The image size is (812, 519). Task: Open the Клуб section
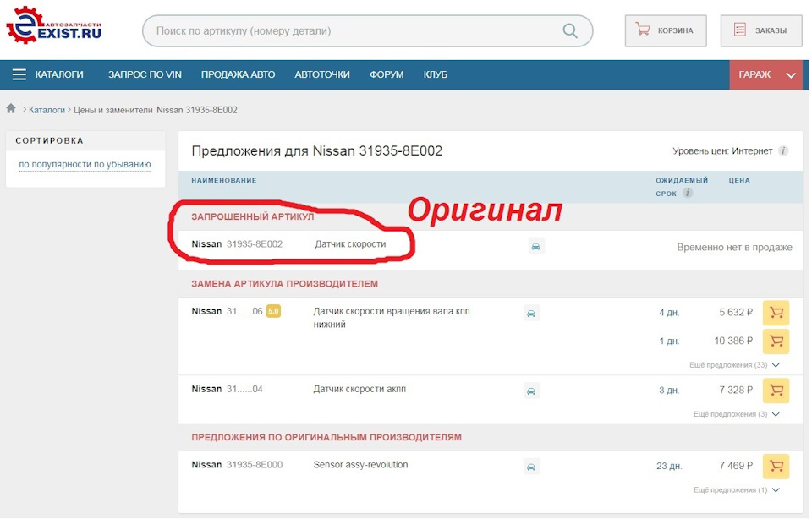pos(436,74)
